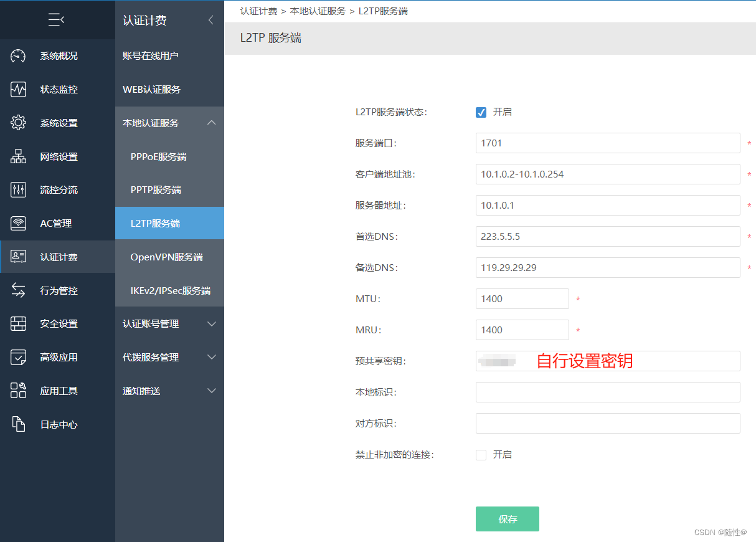Focus the 备选DNS field showing 119.29.29.29

tap(608, 268)
